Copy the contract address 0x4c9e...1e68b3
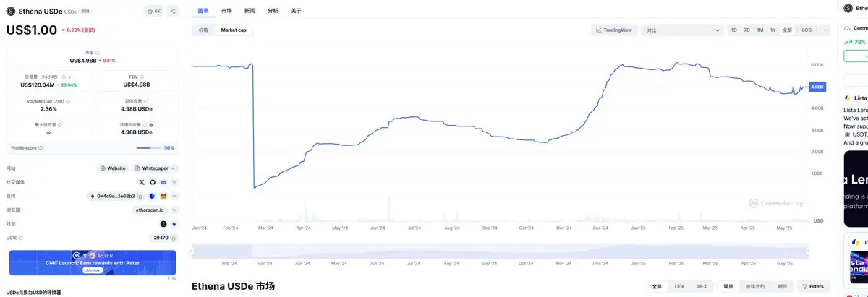The height and width of the screenshot is (297, 868). point(140,196)
